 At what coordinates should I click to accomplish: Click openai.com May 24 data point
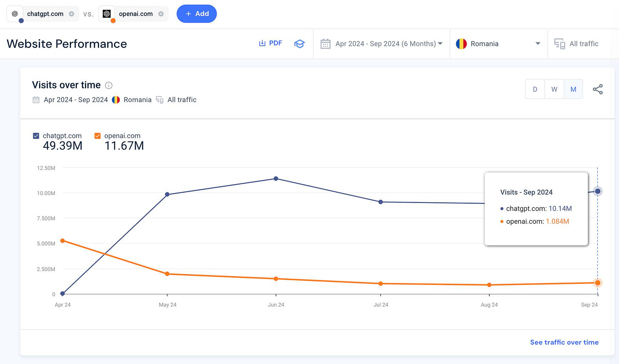coord(167,274)
